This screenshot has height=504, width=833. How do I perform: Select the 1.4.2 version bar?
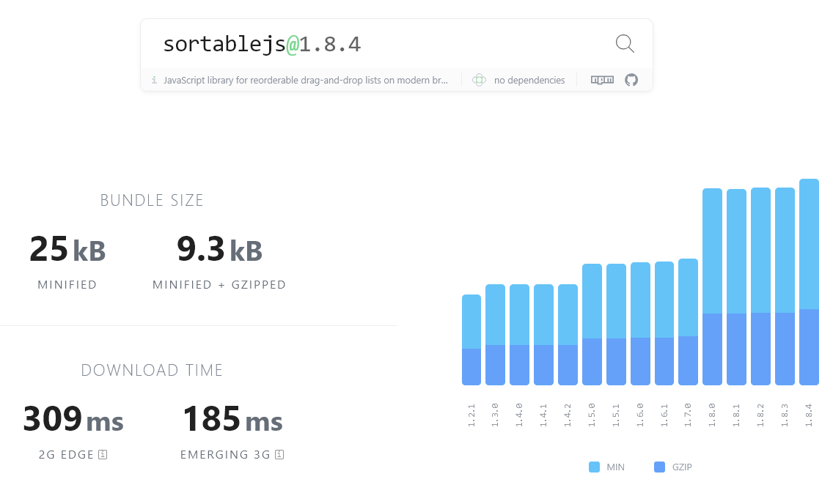(568, 335)
